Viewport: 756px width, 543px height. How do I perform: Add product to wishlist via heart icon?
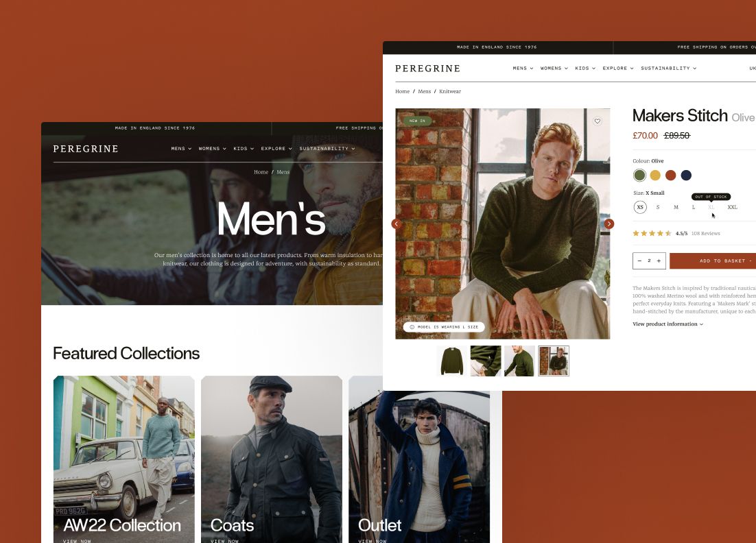(598, 121)
